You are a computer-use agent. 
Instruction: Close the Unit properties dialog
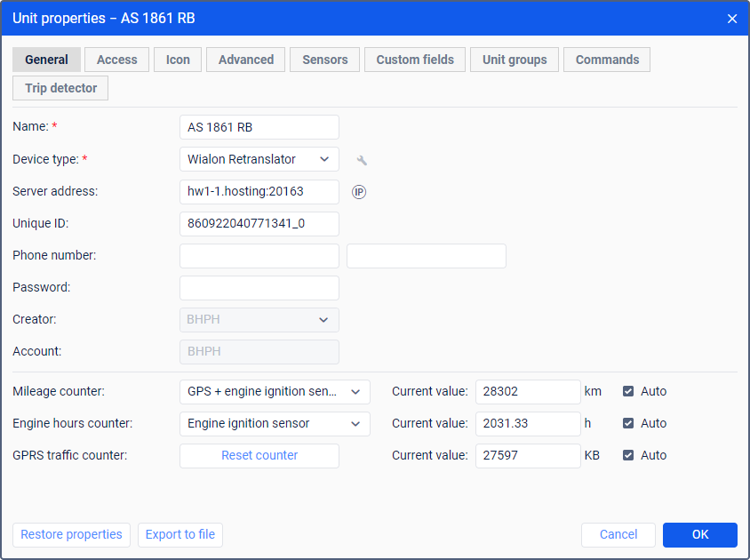[732, 19]
